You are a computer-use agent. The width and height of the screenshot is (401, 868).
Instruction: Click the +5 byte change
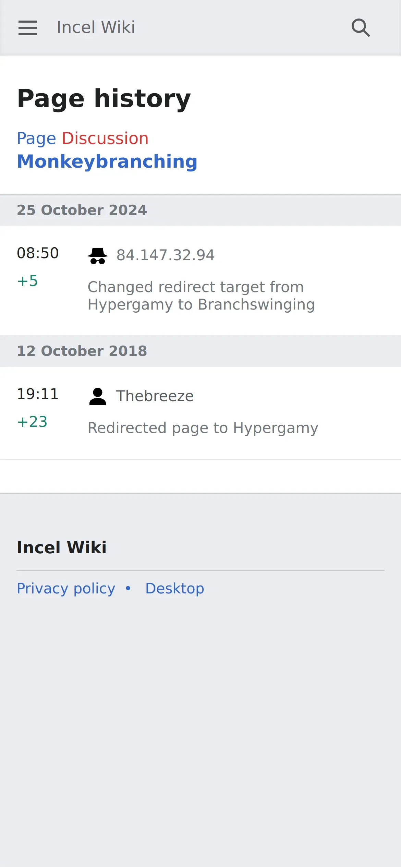click(x=27, y=281)
